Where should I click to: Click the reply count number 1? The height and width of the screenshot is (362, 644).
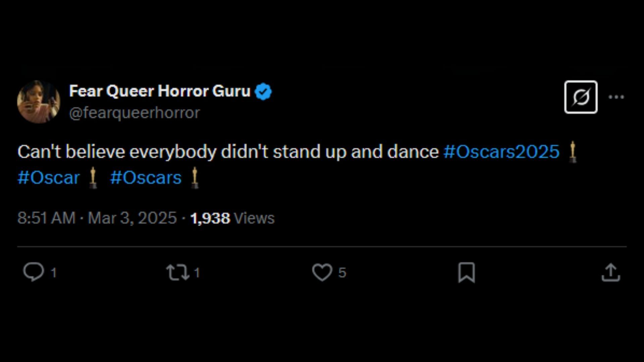click(54, 273)
